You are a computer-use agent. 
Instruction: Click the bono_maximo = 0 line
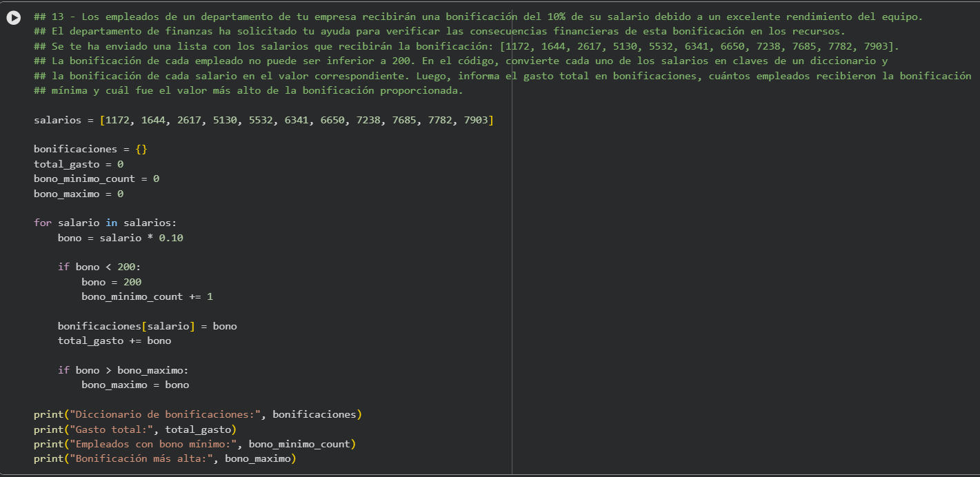(x=79, y=194)
